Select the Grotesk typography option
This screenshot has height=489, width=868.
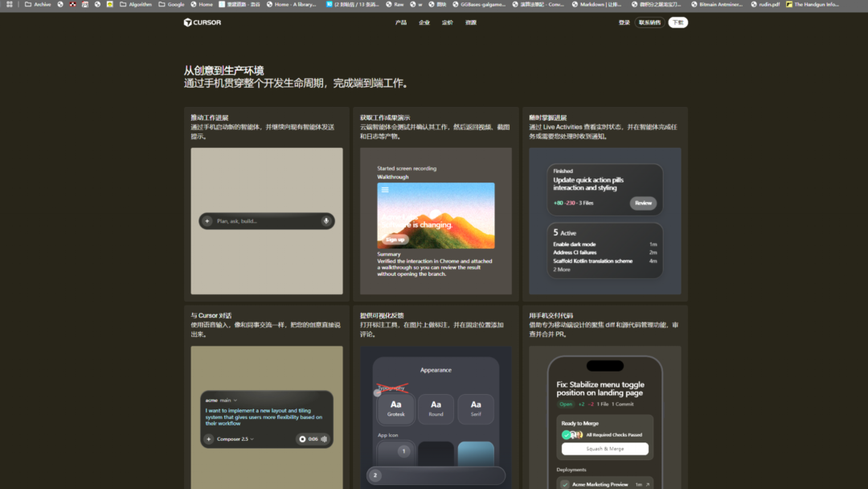[395, 409]
